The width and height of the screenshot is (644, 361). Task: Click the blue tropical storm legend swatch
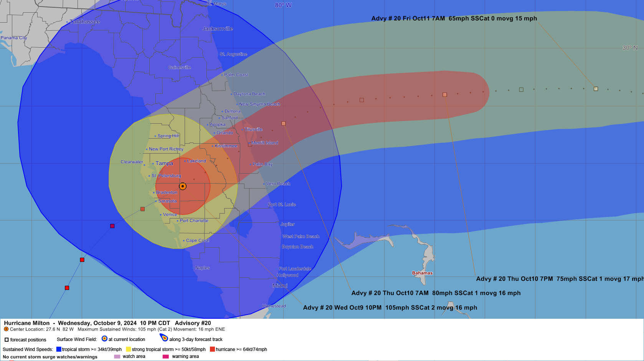pyautogui.click(x=59, y=349)
